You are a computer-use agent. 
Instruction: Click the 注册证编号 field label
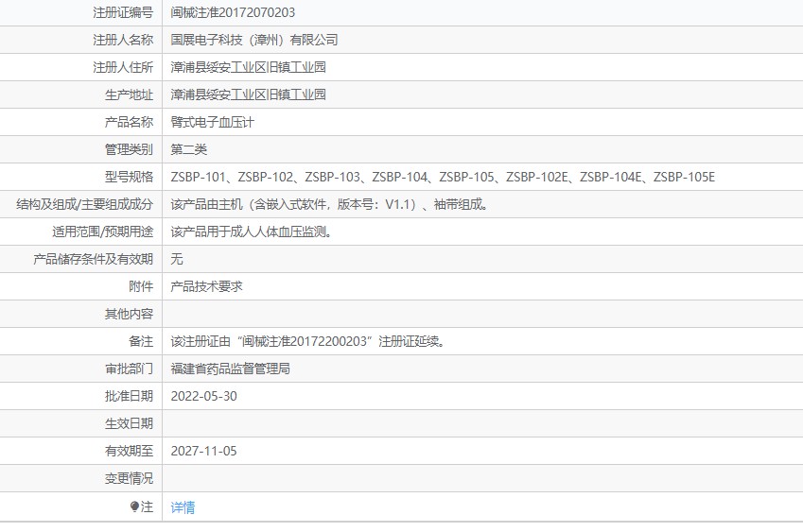123,12
